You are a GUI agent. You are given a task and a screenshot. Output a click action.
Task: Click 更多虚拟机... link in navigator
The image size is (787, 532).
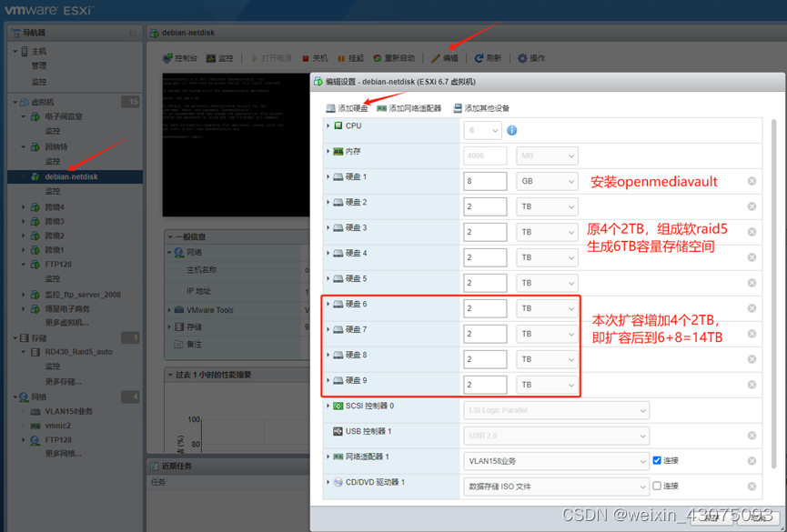pyautogui.click(x=66, y=323)
